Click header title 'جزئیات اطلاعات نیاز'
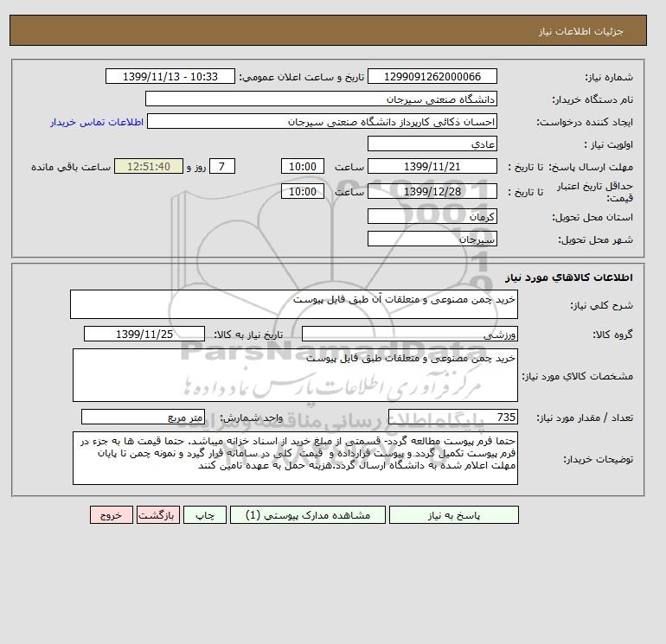This screenshot has height=644, width=666. point(580,31)
